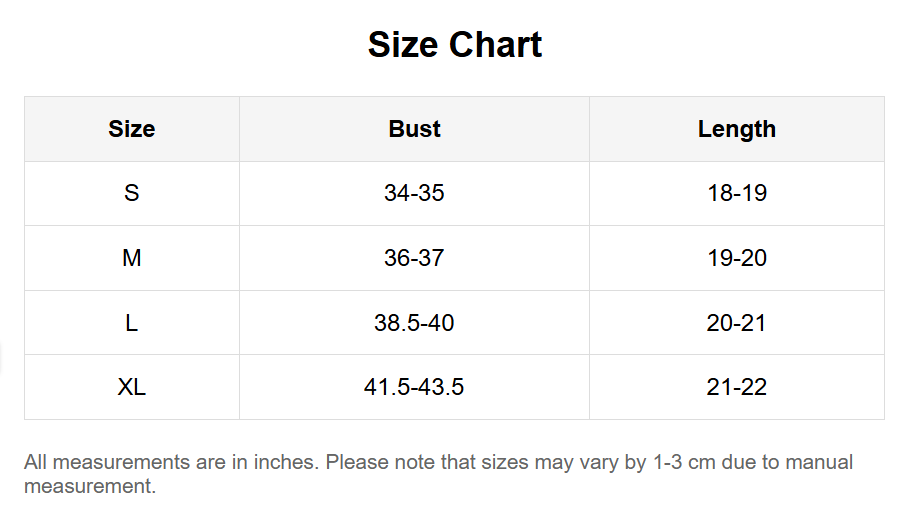
Task: Click the 41.5-43.5 bust value
Action: coord(414,387)
